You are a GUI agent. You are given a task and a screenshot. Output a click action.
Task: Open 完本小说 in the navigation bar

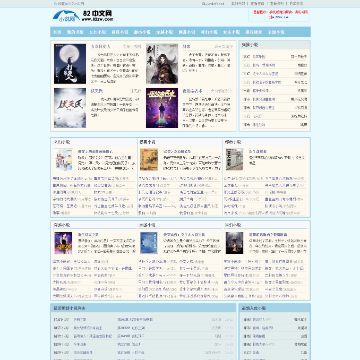[x=232, y=32]
